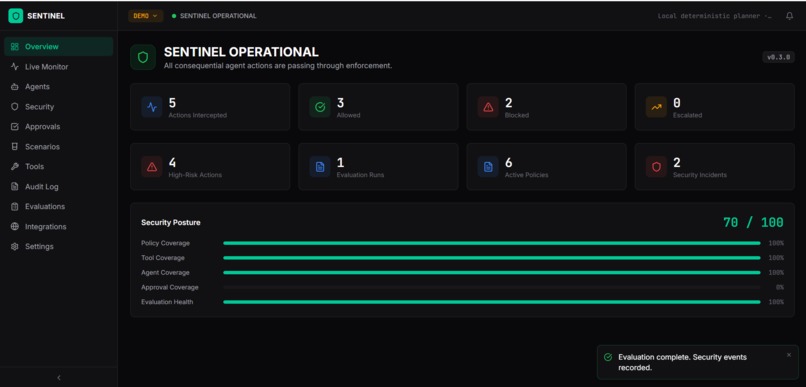Viewport: 806px width, 387px height.
Task: Click the Blocked warning triangle icon
Action: click(x=488, y=107)
